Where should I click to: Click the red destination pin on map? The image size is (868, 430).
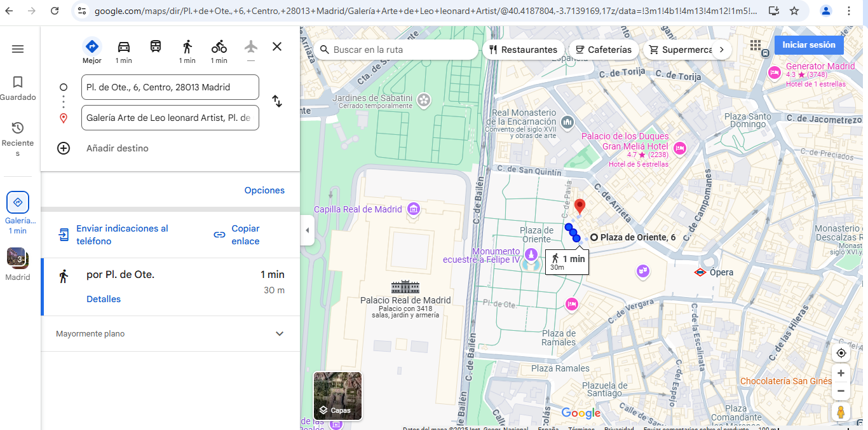580,207
